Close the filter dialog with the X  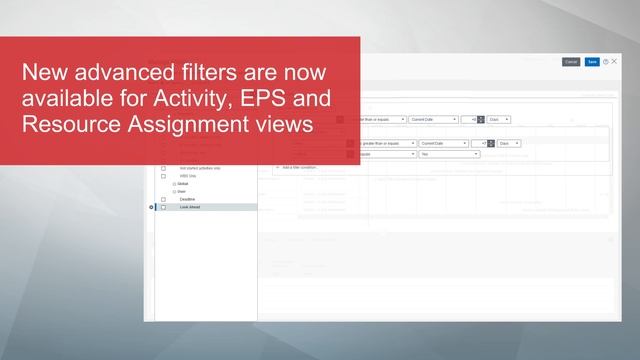614,61
